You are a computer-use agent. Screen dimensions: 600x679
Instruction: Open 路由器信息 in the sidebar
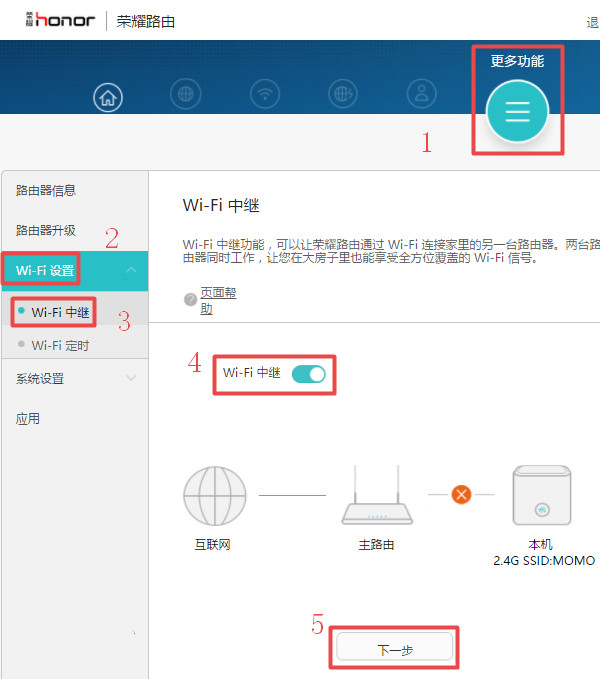[x=46, y=190]
